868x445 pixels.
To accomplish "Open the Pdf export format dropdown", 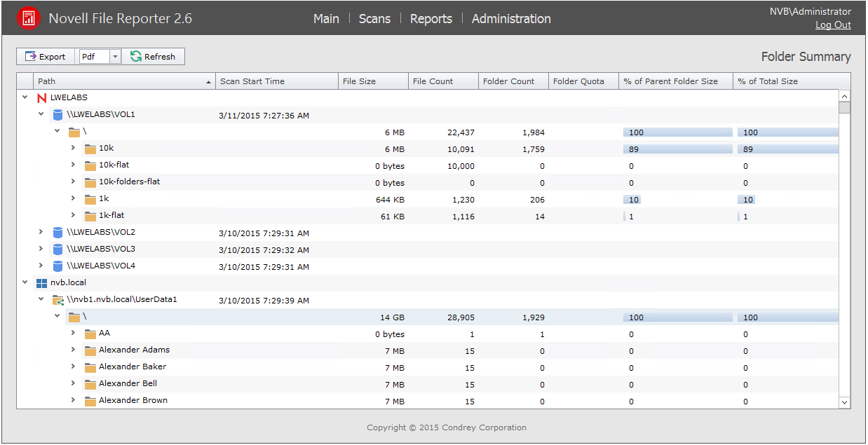I will click(116, 57).
